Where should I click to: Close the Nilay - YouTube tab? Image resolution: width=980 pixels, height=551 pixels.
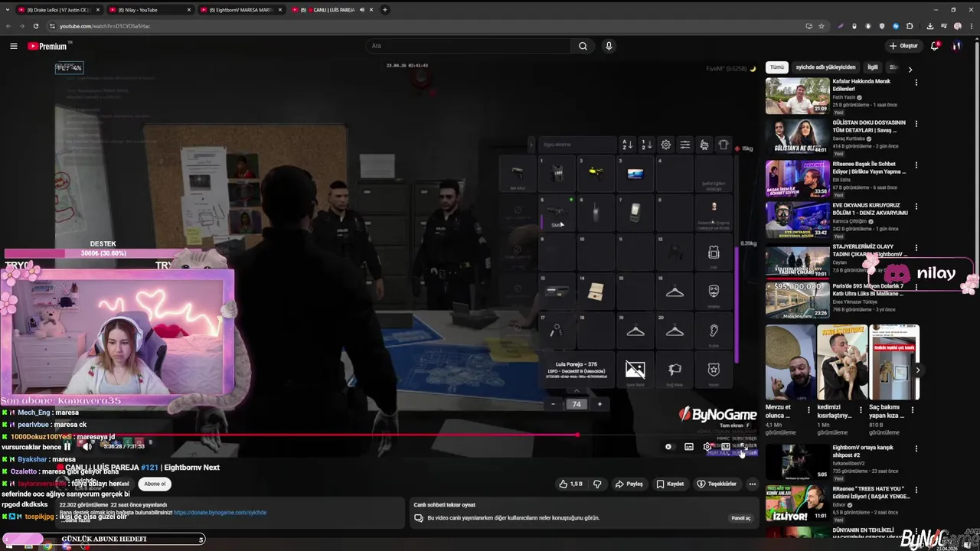(x=188, y=10)
